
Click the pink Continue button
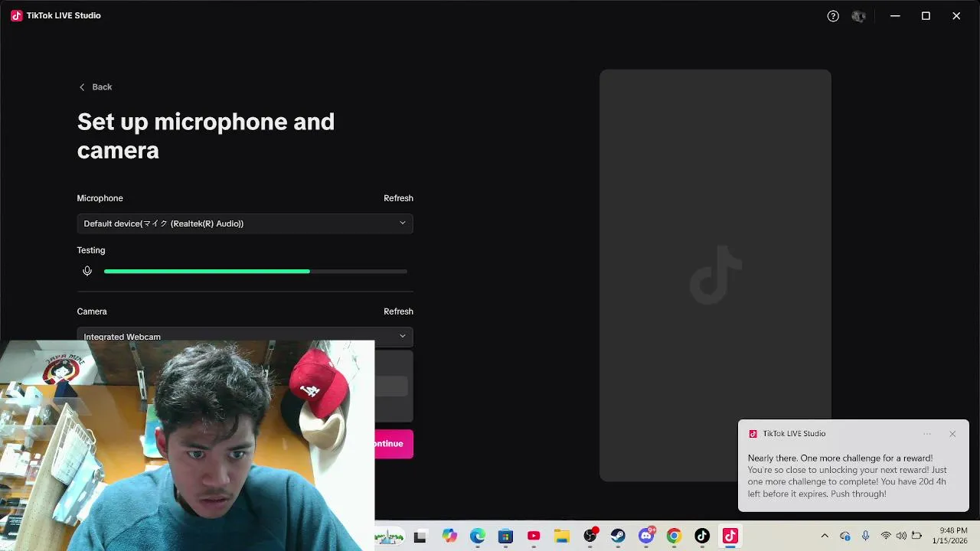[x=394, y=444]
